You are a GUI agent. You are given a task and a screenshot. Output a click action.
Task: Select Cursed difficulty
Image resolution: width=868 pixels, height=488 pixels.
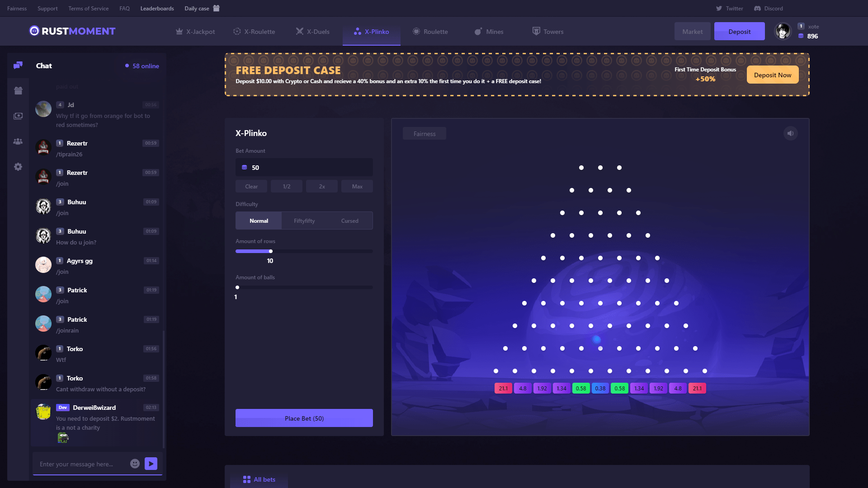[x=349, y=221]
